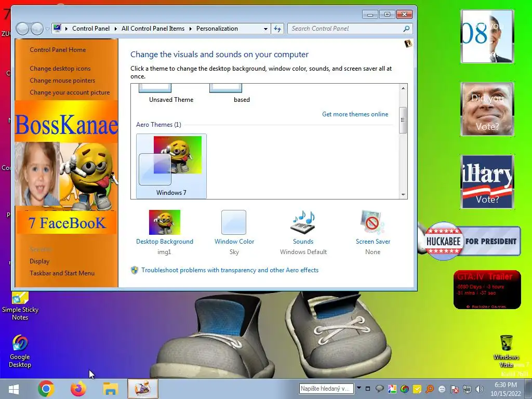This screenshot has height=399, width=532.
Task: Click the Personalization taskbar button
Action: coord(142,389)
